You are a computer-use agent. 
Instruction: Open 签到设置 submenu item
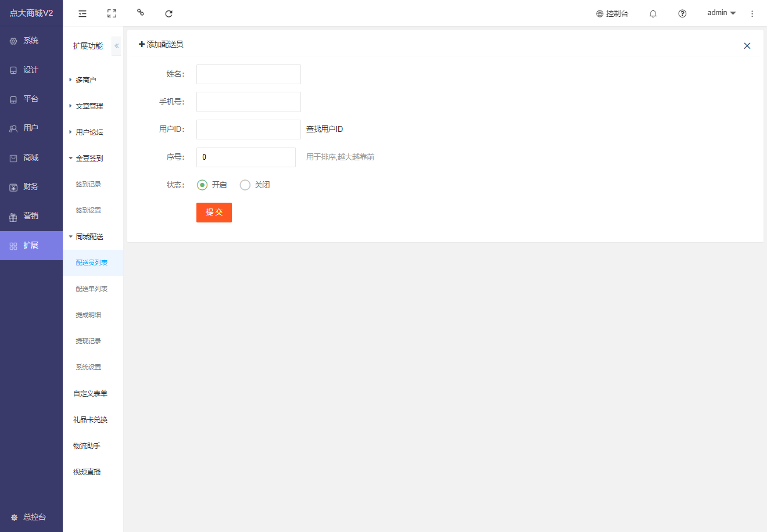[x=93, y=210]
